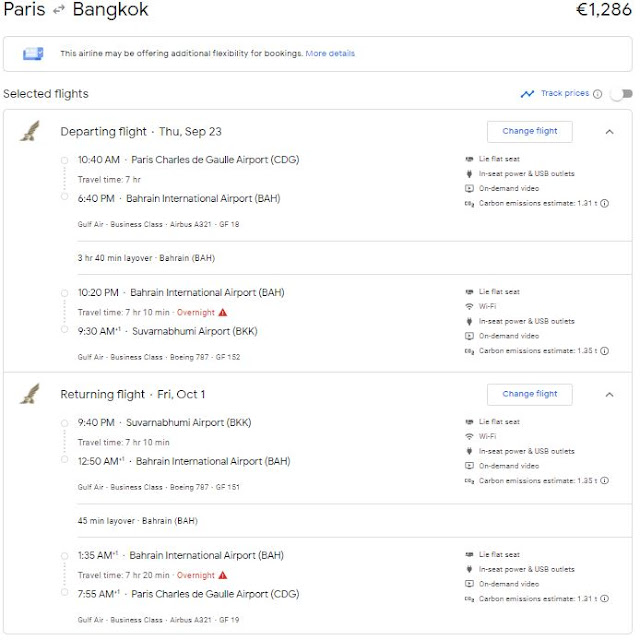Change flight for returning Oct 1

click(529, 394)
